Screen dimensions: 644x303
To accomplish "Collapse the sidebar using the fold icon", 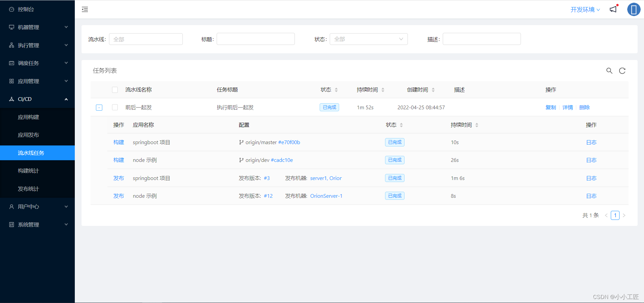I will pos(85,9).
